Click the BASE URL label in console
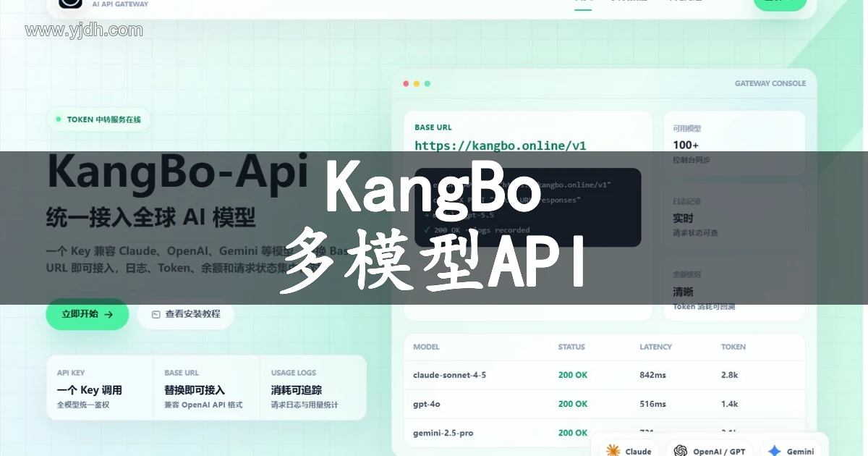The image size is (868, 456). pyautogui.click(x=433, y=127)
